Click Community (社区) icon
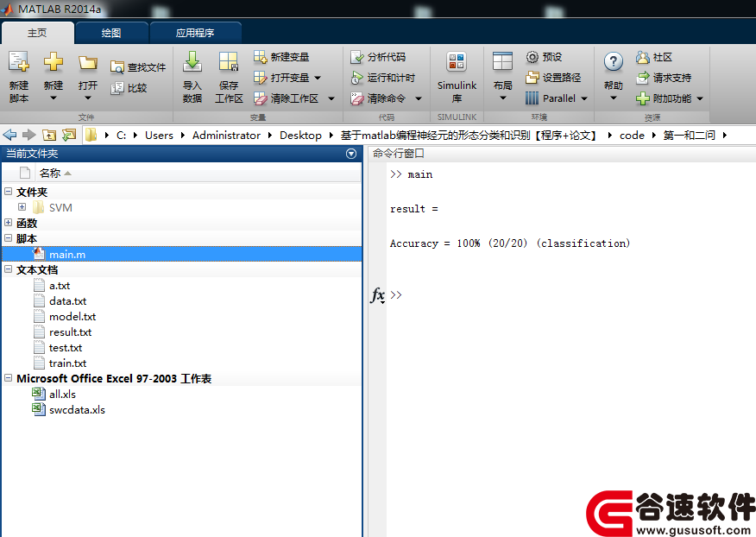Screen dimensions: 756x537 click(x=643, y=58)
